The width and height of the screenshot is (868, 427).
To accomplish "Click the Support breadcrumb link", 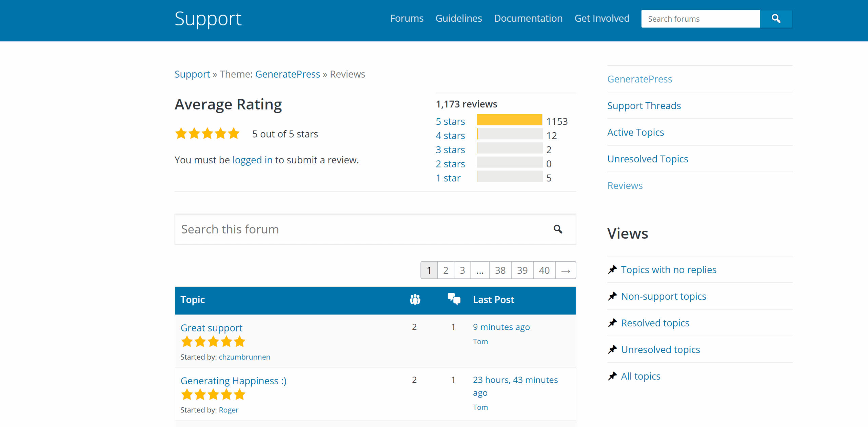I will point(192,74).
